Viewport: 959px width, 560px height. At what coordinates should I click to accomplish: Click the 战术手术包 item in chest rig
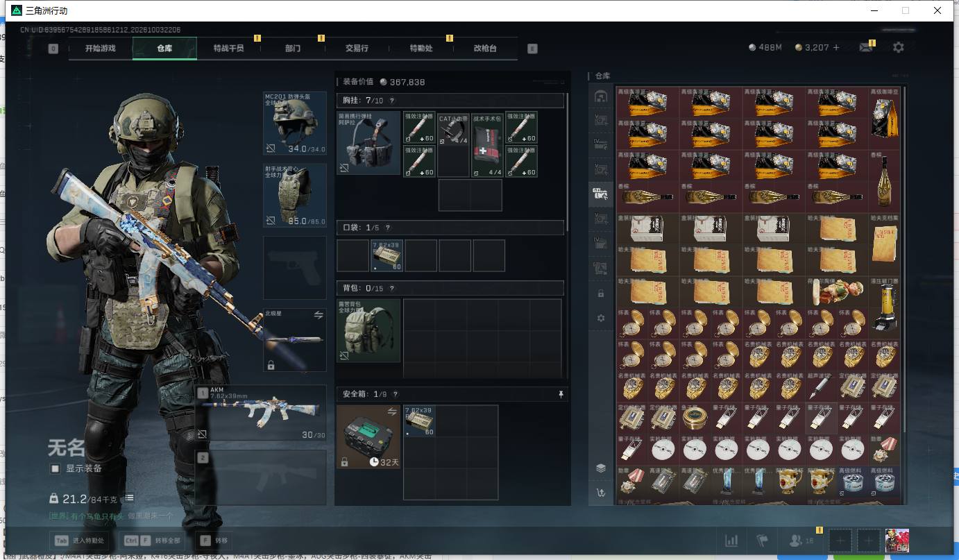coord(487,145)
